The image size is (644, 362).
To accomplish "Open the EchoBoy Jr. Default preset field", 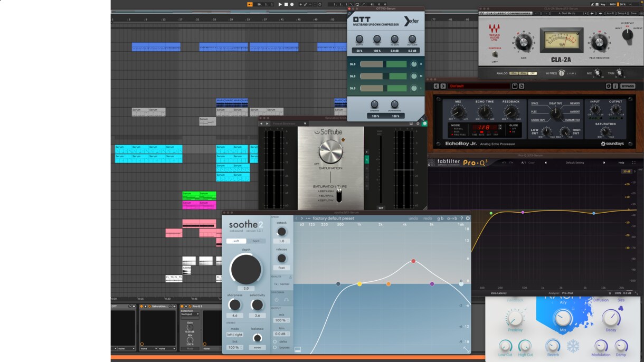I will coord(479,86).
